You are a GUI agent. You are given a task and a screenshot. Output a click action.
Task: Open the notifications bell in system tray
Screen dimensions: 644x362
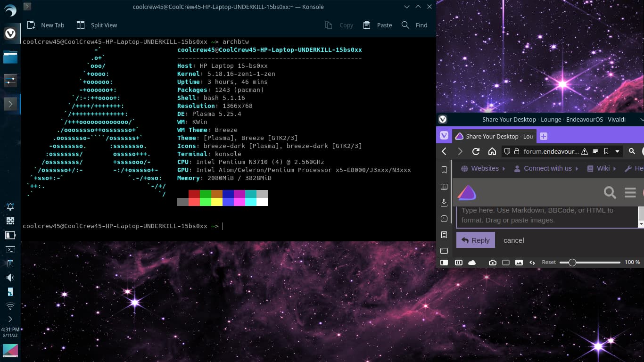tap(10, 206)
